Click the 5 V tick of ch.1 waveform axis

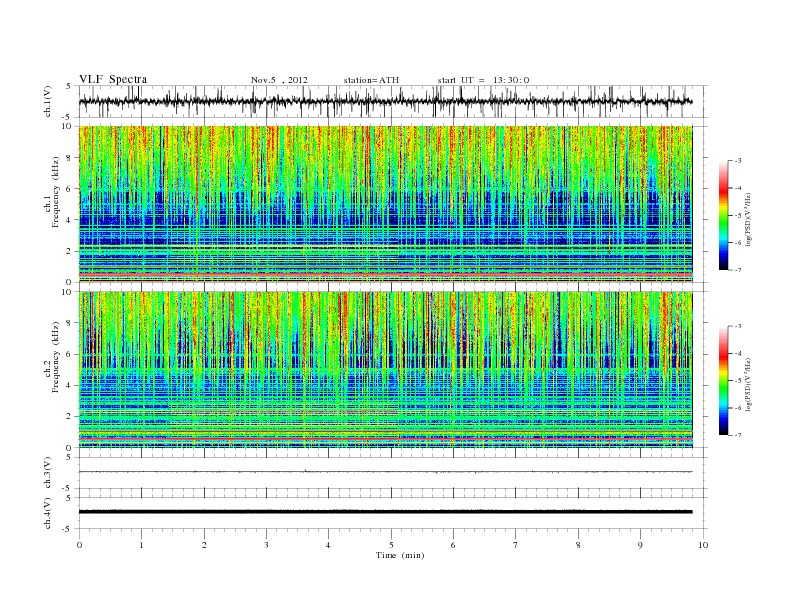coord(69,86)
